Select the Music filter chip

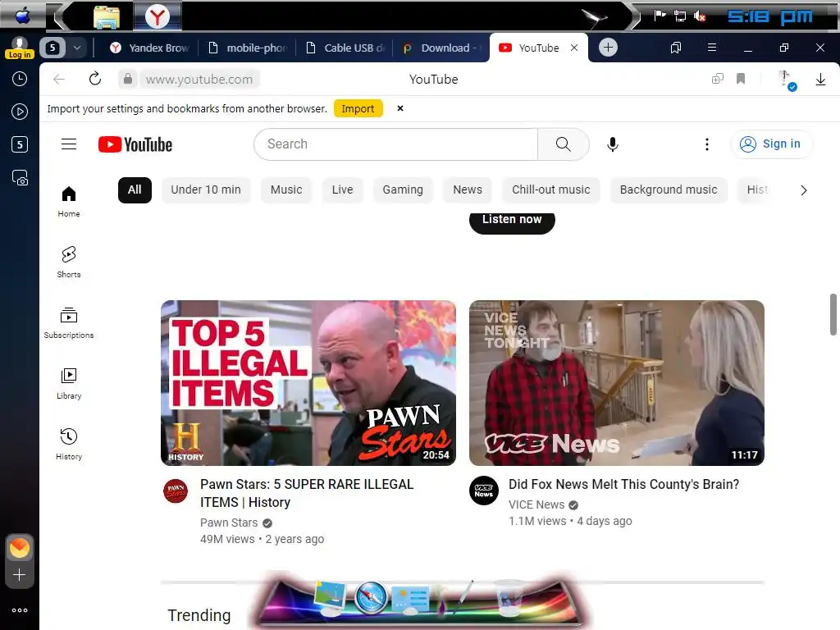pyautogui.click(x=286, y=190)
